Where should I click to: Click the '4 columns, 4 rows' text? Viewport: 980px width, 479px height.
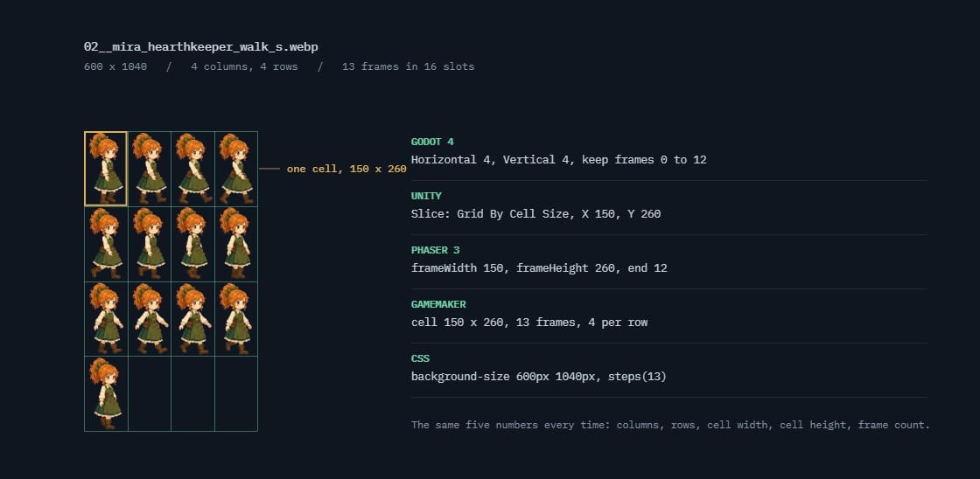click(244, 66)
